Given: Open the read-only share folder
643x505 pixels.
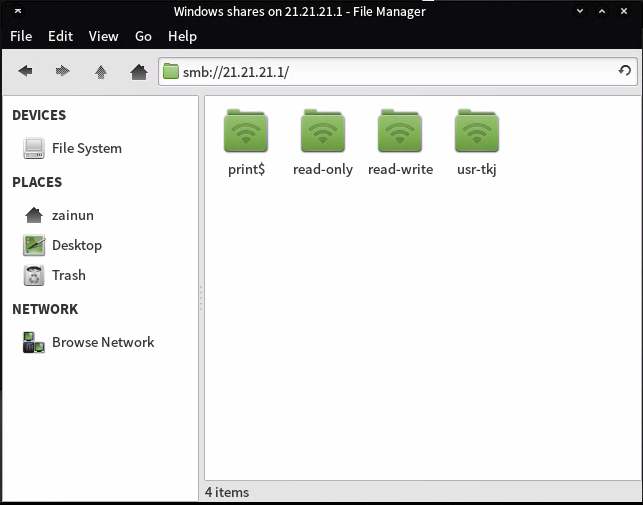Looking at the screenshot, I should point(323,130).
